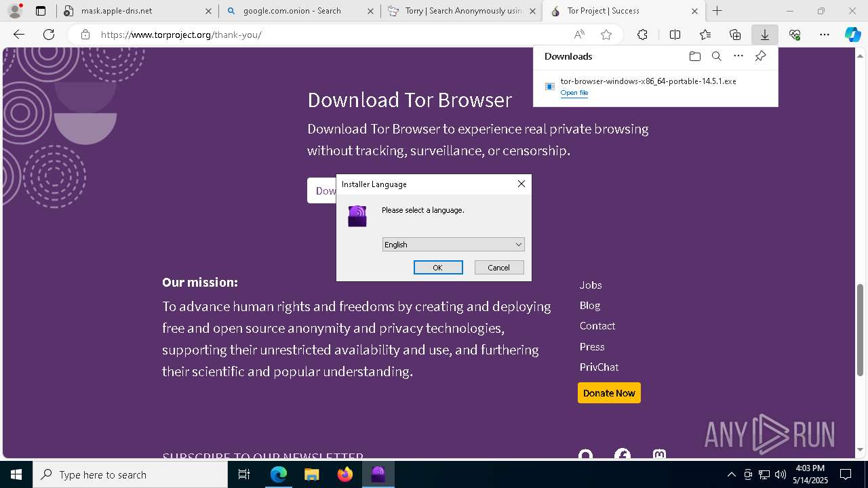The width and height of the screenshot is (868, 488).
Task: Open the English language dropdown
Action: 453,245
